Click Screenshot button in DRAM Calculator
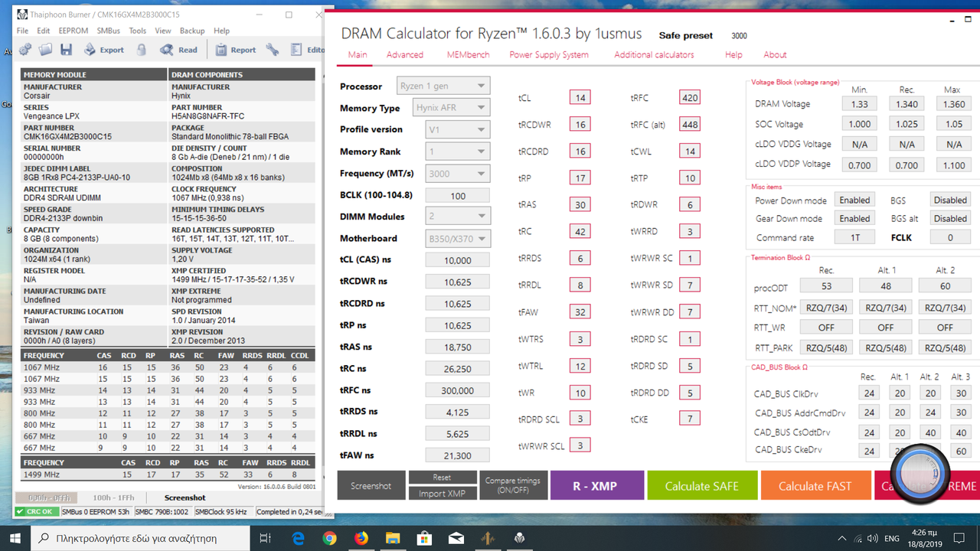980x551 pixels. tap(371, 485)
